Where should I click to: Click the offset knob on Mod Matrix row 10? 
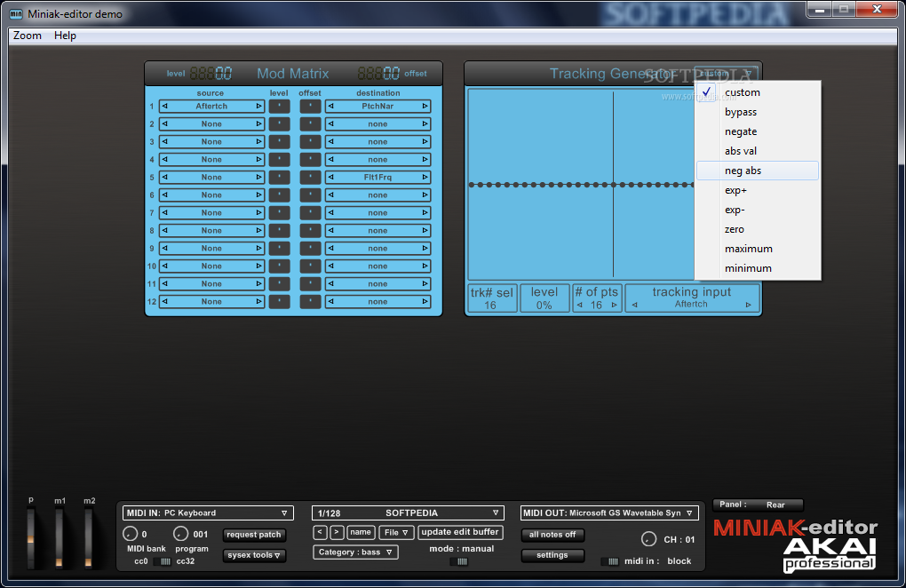click(x=310, y=266)
